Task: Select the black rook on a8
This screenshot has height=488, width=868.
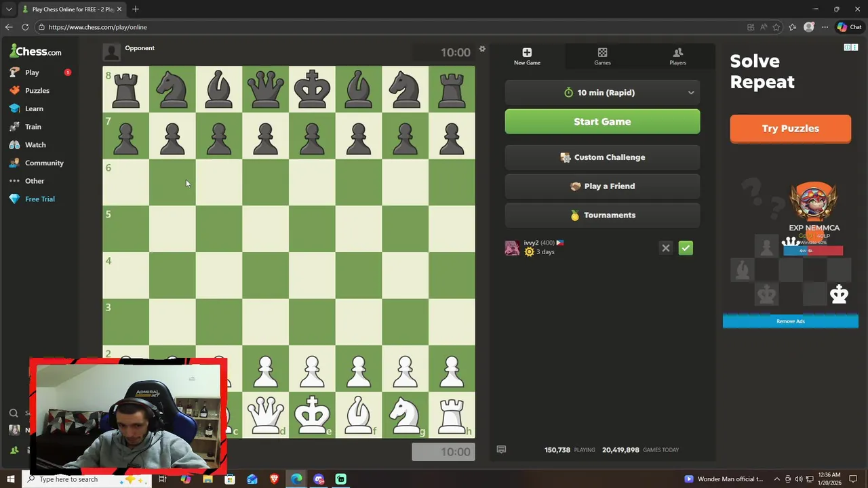Action: [126, 89]
